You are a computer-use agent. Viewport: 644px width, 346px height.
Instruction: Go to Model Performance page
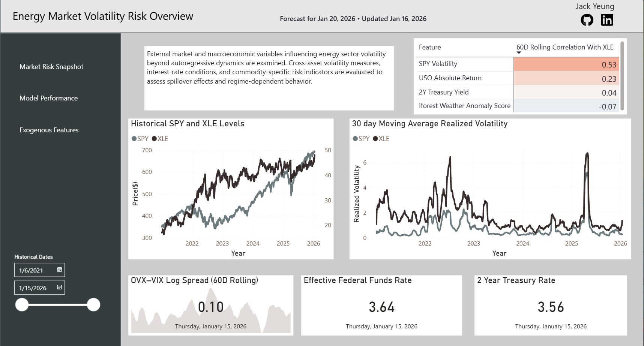click(x=49, y=98)
